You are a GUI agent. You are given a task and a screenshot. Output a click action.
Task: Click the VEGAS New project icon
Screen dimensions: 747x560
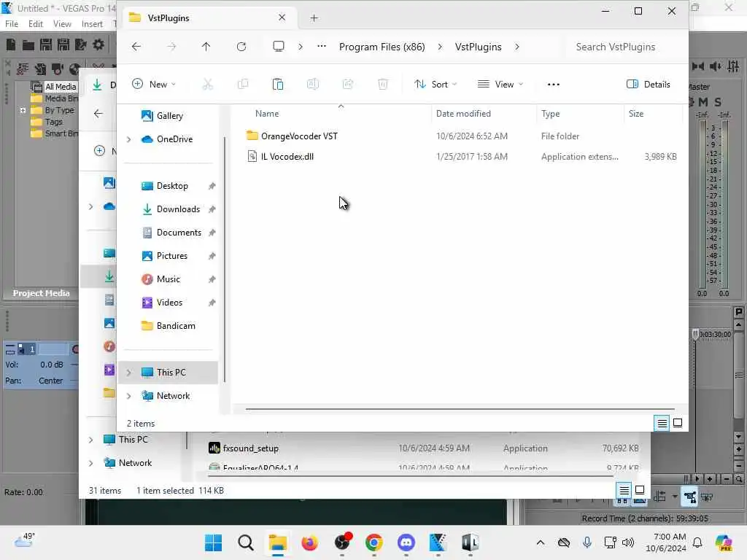click(x=11, y=44)
